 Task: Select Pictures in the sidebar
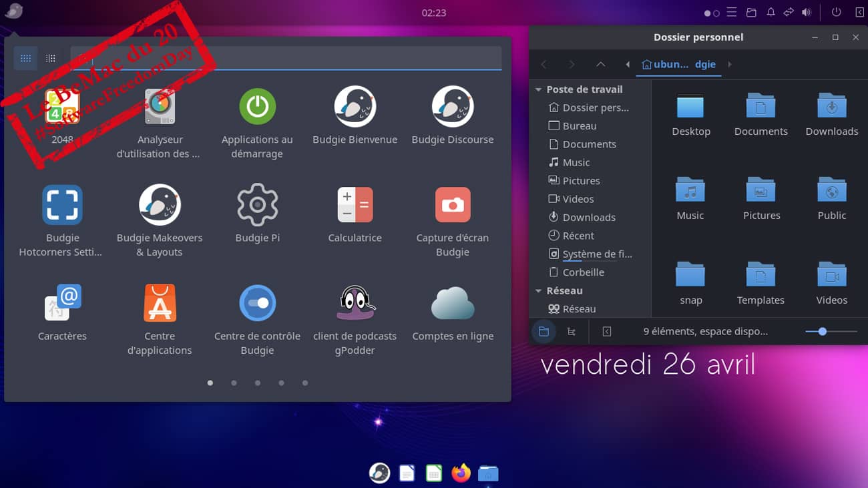click(x=574, y=181)
